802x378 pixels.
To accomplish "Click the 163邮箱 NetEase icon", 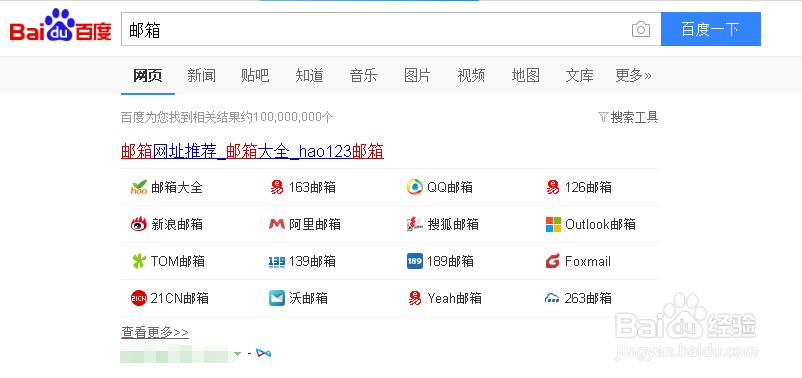I will (x=277, y=187).
